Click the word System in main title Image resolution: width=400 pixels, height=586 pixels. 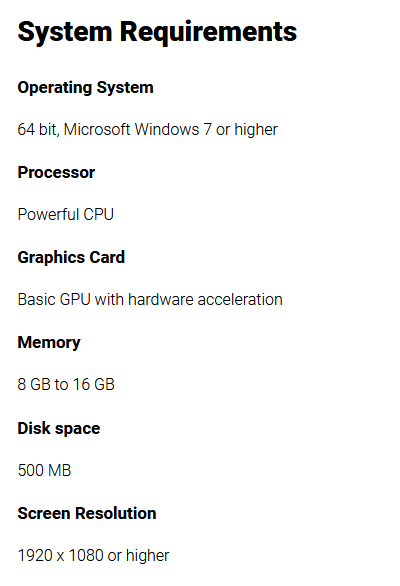(x=65, y=33)
